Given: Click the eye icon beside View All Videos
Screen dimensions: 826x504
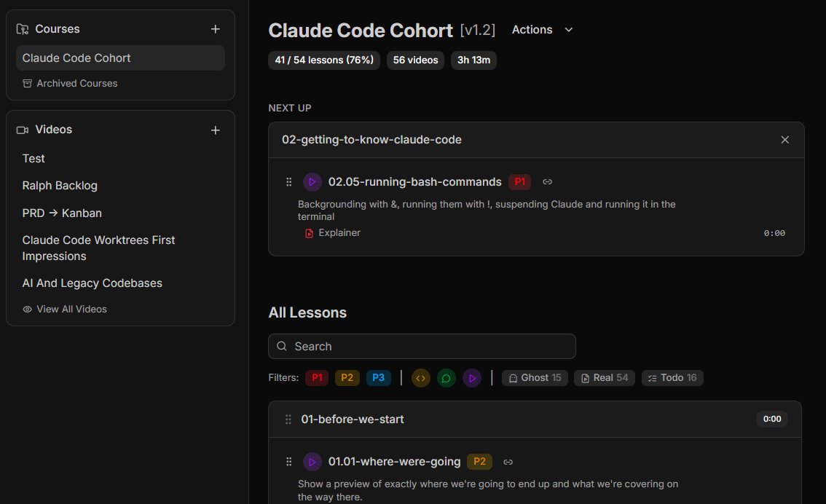Looking at the screenshot, I should coord(28,309).
